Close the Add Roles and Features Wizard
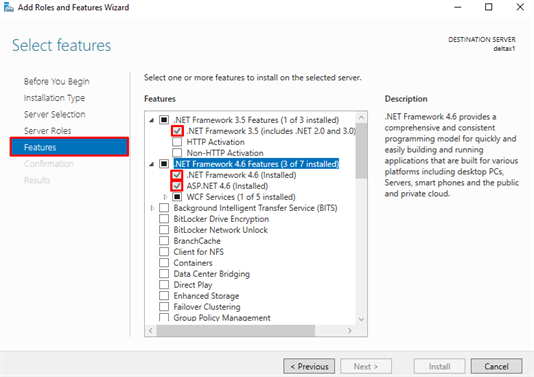 (520, 7)
